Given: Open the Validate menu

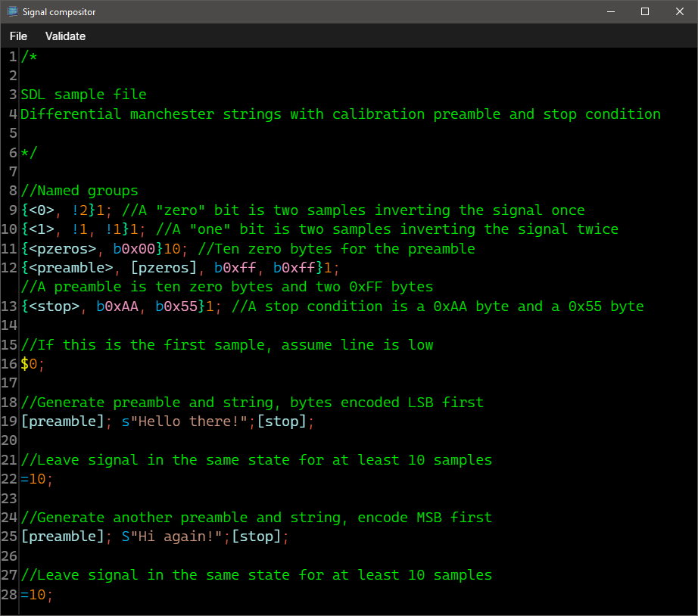Looking at the screenshot, I should (x=65, y=36).
